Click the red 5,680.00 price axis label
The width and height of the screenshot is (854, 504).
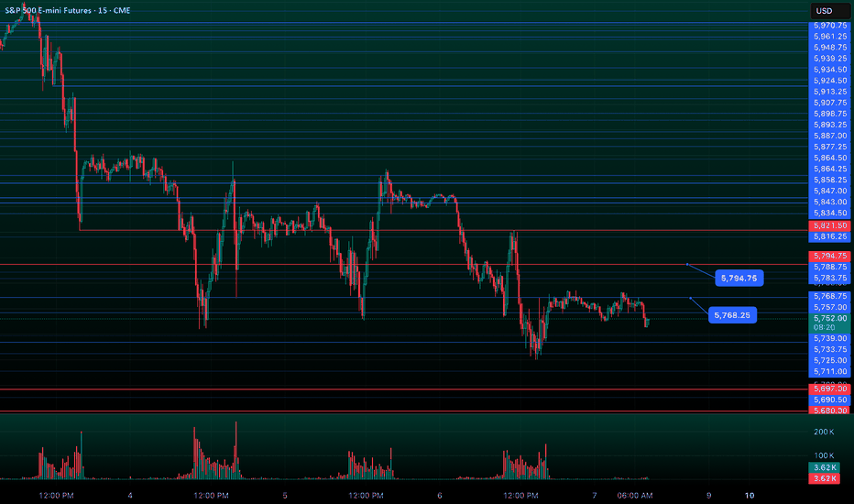pos(830,411)
